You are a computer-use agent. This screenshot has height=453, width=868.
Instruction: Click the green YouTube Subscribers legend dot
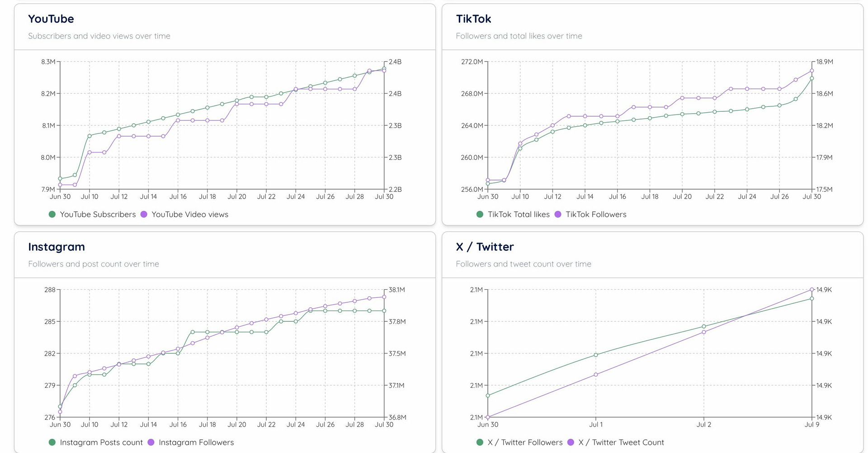52,215
